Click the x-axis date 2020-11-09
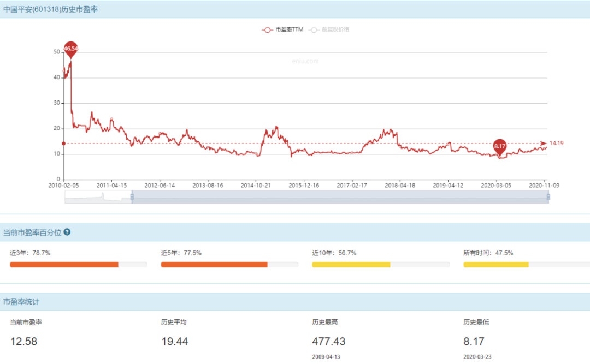Viewport: 590px width, 364px height. (544, 186)
